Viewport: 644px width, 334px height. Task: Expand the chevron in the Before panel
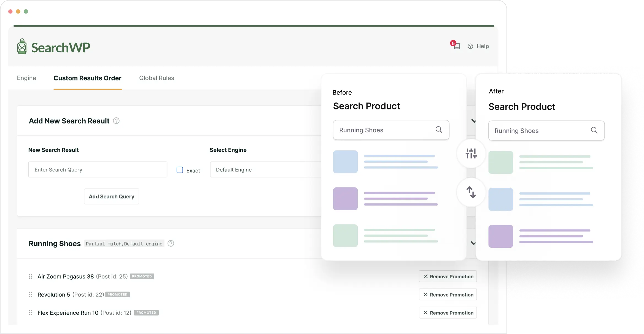[x=473, y=121]
